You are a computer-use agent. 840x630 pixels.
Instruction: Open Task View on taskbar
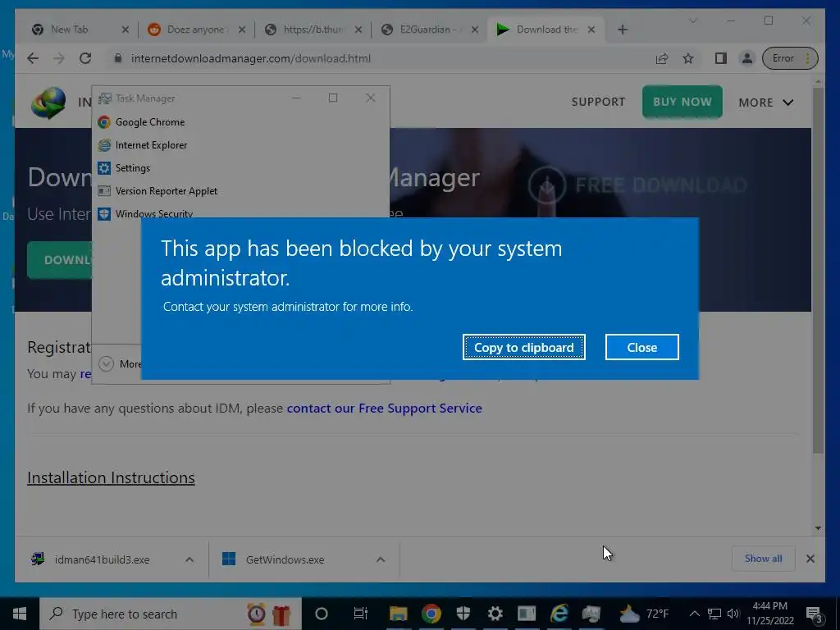(361, 614)
